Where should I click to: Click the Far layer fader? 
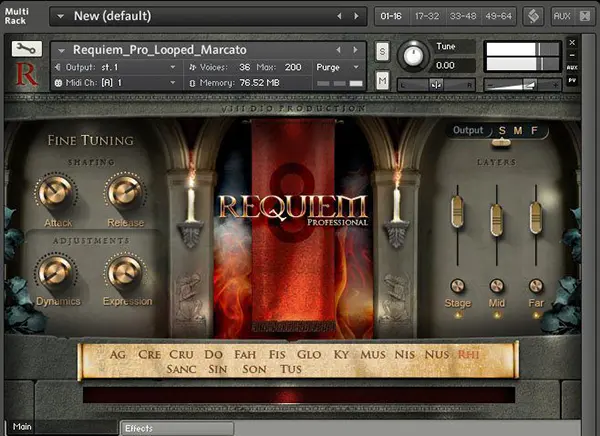[x=536, y=217]
